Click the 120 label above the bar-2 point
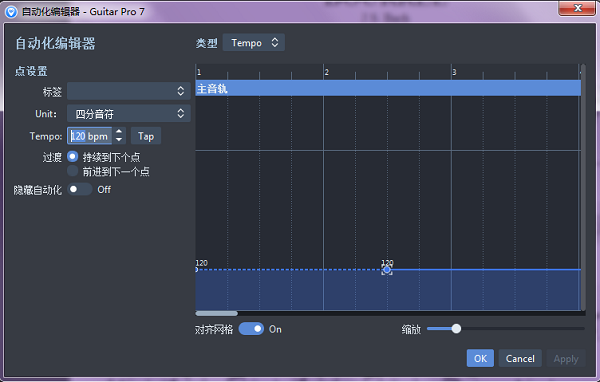 point(387,263)
